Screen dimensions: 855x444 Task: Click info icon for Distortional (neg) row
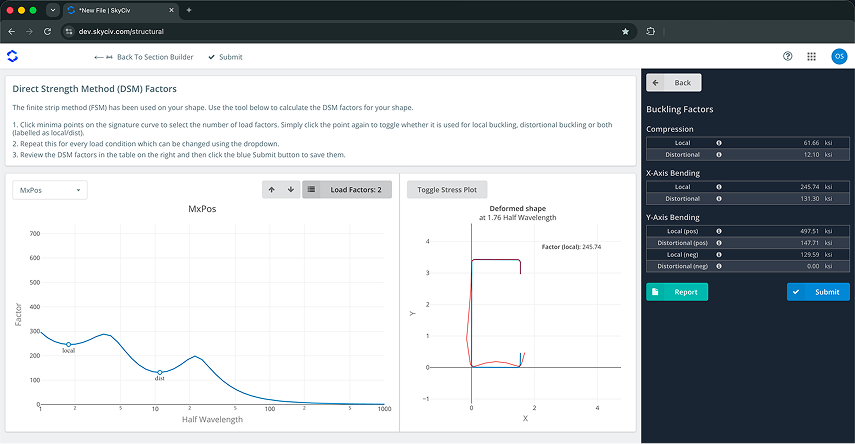(x=719, y=267)
